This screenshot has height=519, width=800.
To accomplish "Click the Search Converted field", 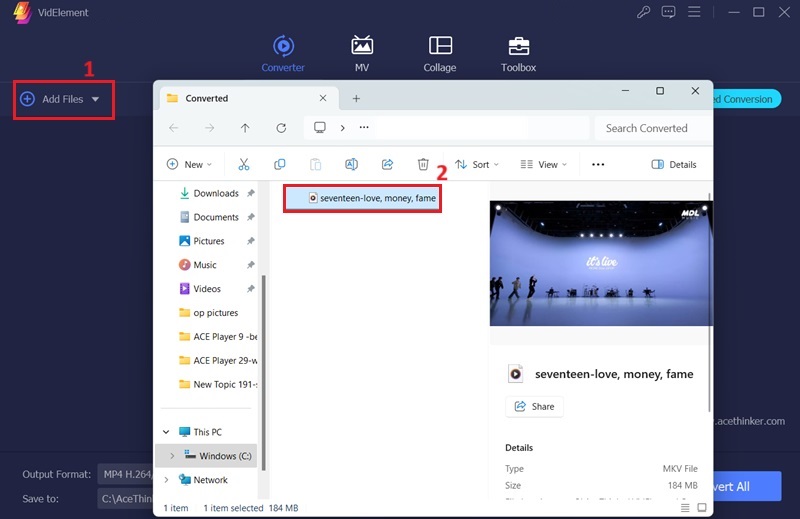I will (x=653, y=128).
